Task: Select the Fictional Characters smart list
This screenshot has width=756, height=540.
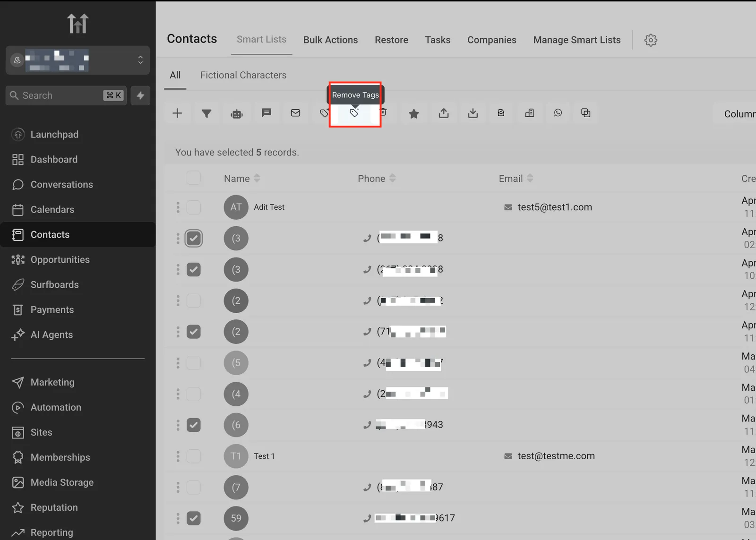Action: 243,75
